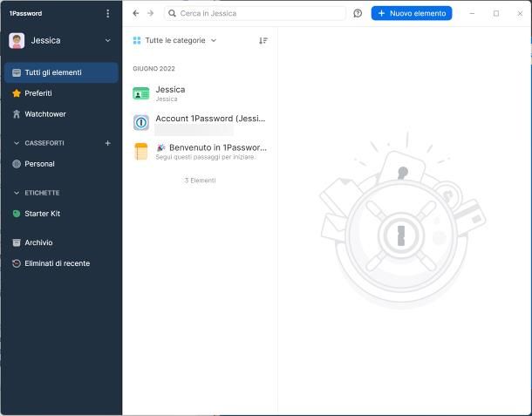Click the green Starter Kit tag icon
The width and height of the screenshot is (532, 416).
click(17, 214)
